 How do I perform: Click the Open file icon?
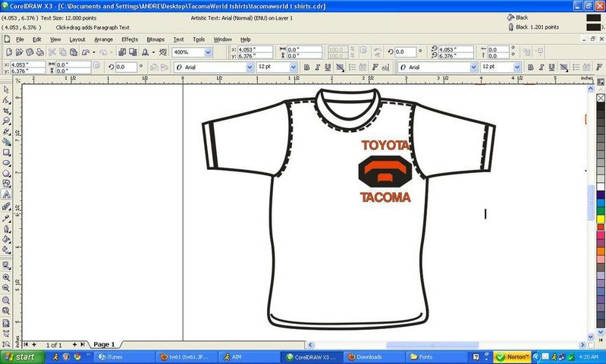(x=19, y=52)
